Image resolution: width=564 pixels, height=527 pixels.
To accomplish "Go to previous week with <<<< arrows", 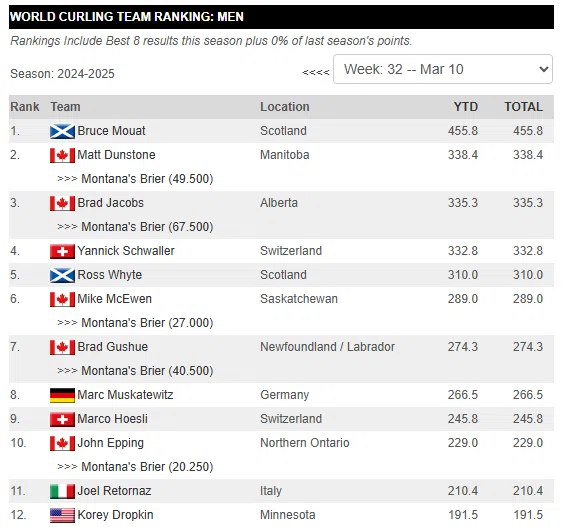I will click(315, 72).
